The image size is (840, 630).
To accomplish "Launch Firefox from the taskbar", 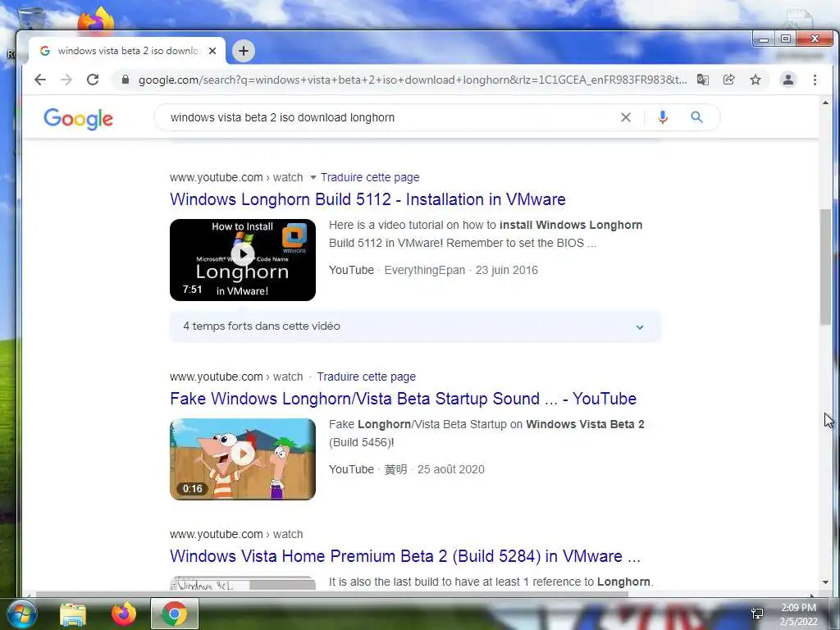I will (x=124, y=614).
